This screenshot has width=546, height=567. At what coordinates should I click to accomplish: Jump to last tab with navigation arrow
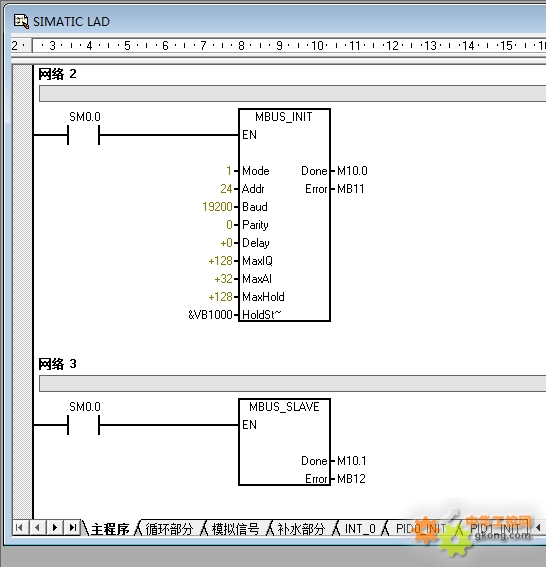point(73,528)
